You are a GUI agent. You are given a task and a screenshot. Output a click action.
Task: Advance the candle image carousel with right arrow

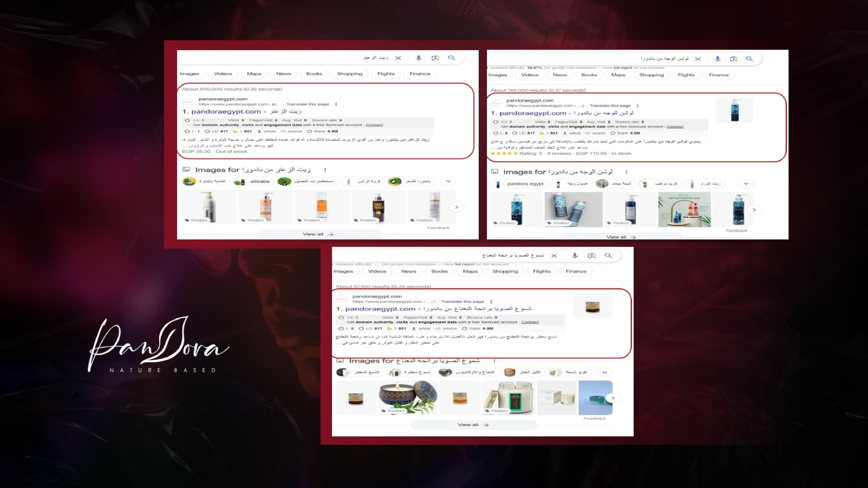[613, 398]
